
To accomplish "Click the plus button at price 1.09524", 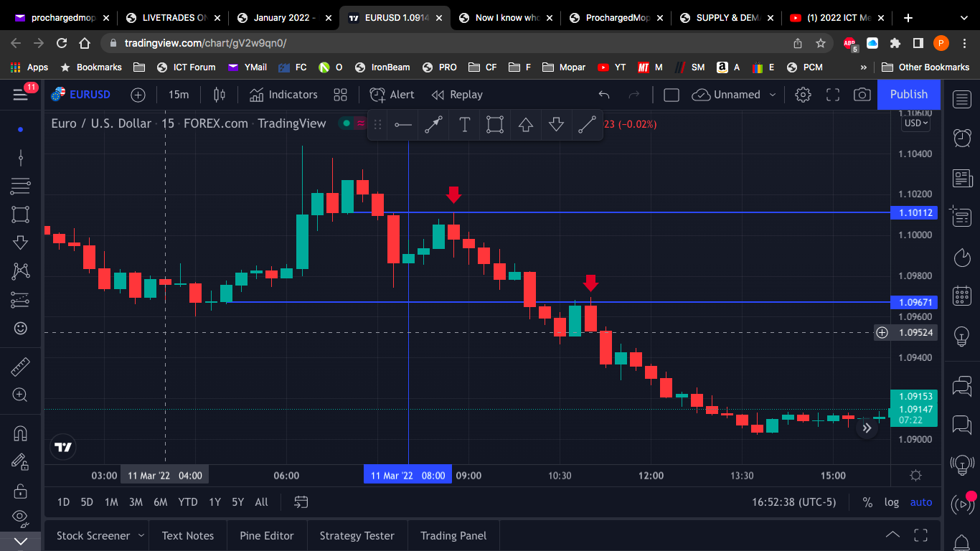I will [x=882, y=332].
